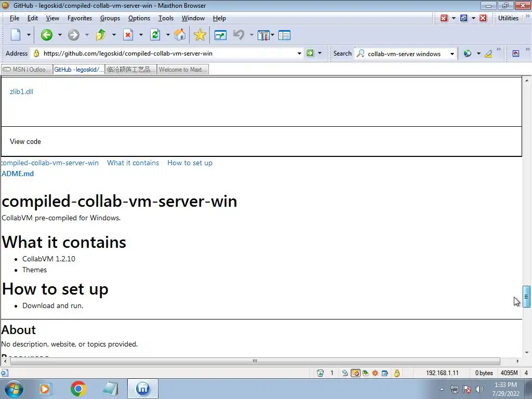Refresh the page using the green refresh icon

(155, 35)
